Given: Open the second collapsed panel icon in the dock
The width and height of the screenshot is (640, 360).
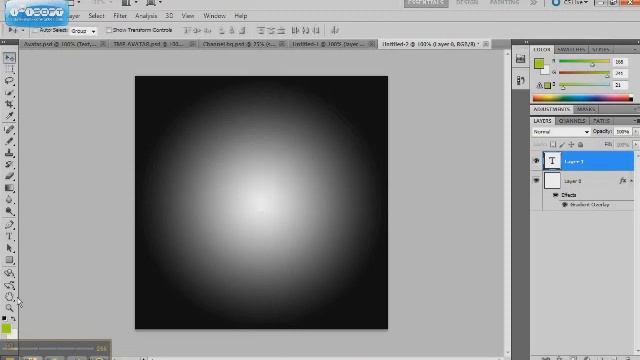Looking at the screenshot, I should (x=520, y=80).
